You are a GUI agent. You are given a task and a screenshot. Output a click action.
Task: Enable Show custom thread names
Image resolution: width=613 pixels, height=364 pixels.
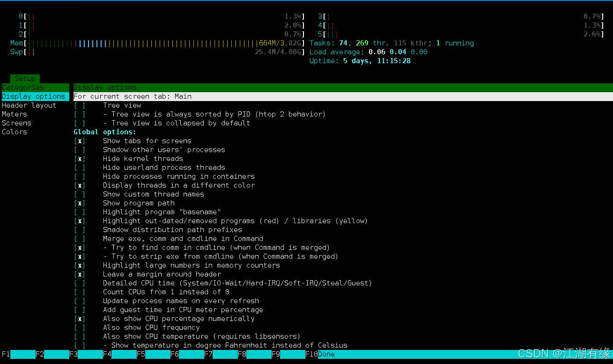80,194
